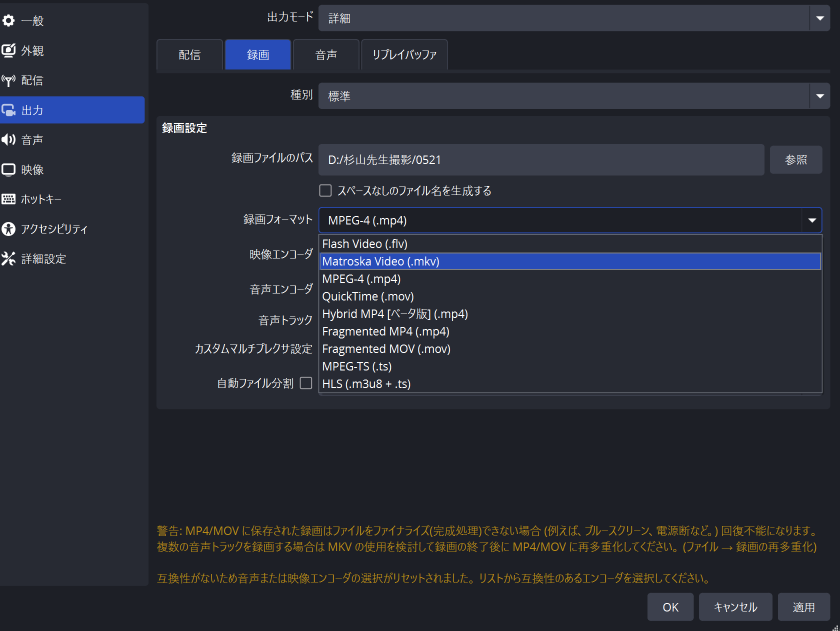Enable スペースなしのファイル名を生成する checkbox

click(x=325, y=190)
